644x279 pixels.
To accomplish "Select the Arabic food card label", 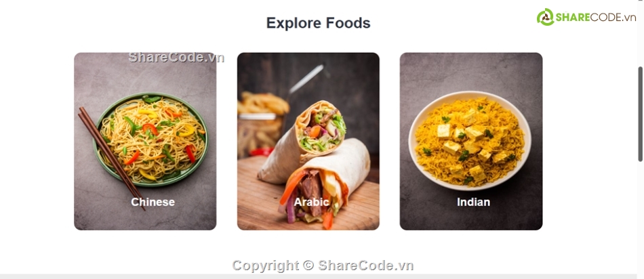I will [311, 202].
